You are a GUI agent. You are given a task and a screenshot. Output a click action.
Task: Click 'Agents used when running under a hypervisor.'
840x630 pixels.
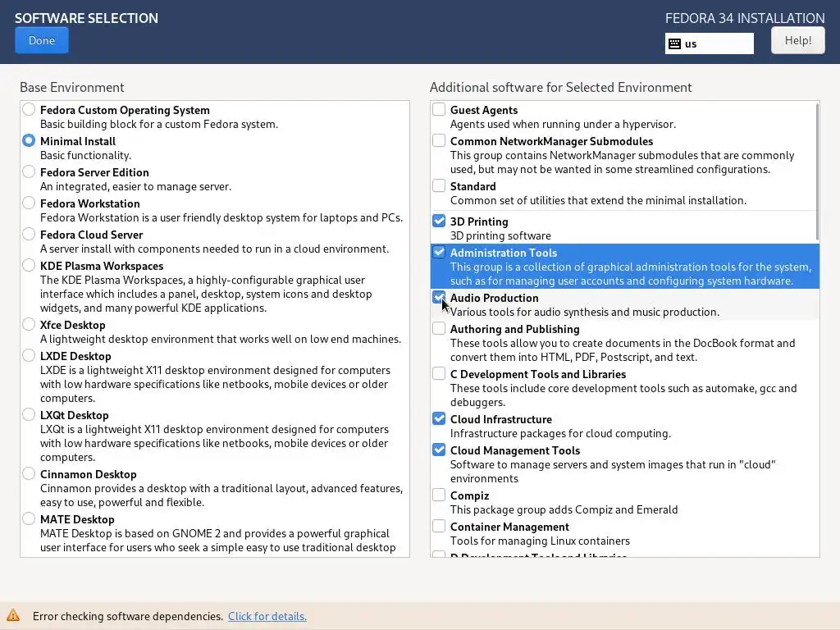(x=563, y=125)
